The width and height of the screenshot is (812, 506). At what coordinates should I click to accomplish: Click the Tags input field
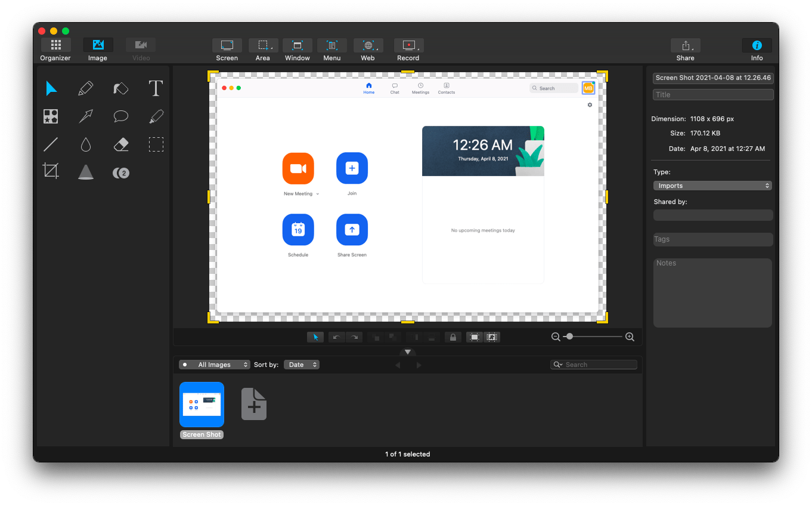point(713,239)
